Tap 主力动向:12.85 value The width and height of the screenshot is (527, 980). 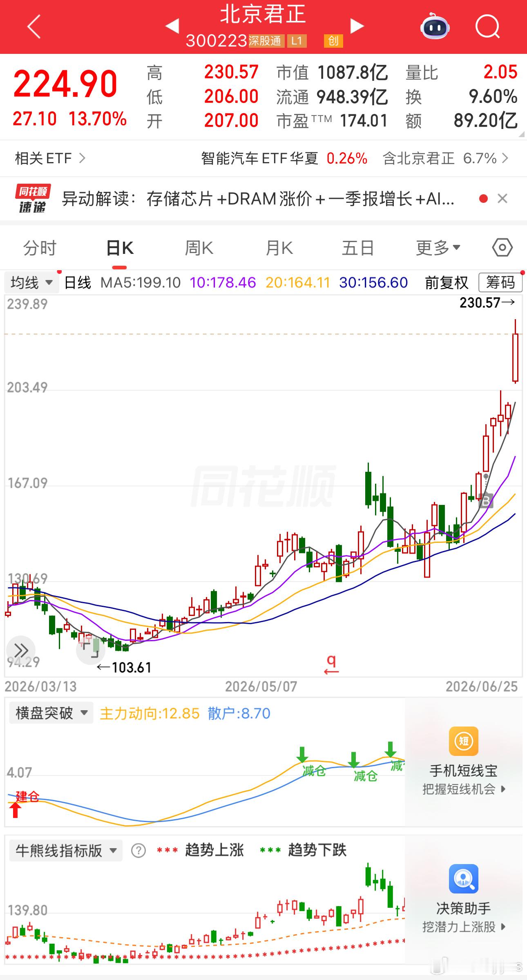coord(150,713)
